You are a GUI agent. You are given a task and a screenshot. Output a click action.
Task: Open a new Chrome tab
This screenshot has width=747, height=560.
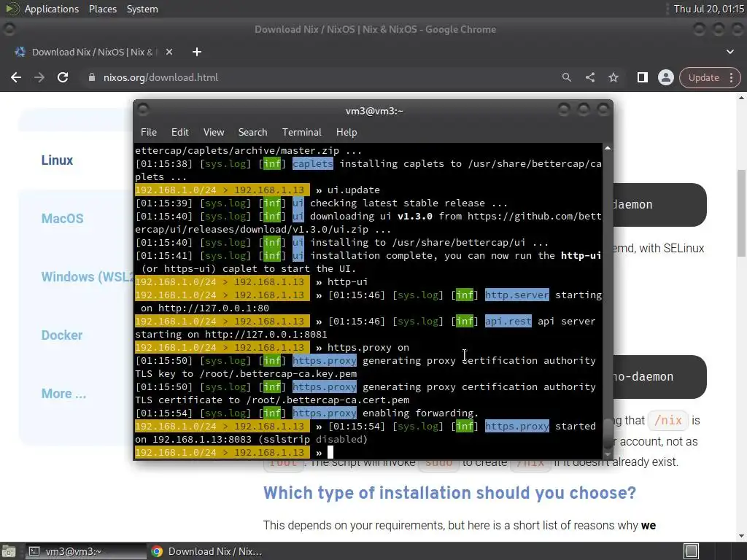[197, 52]
